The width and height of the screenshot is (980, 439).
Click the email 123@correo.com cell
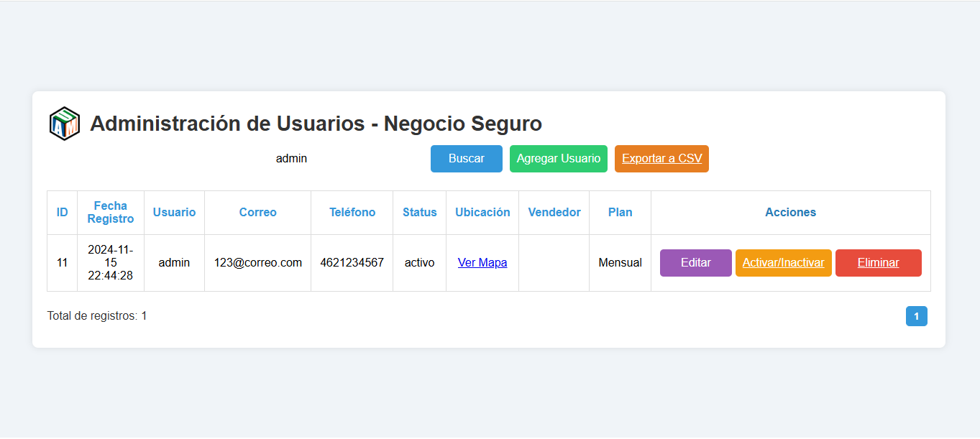pos(257,262)
